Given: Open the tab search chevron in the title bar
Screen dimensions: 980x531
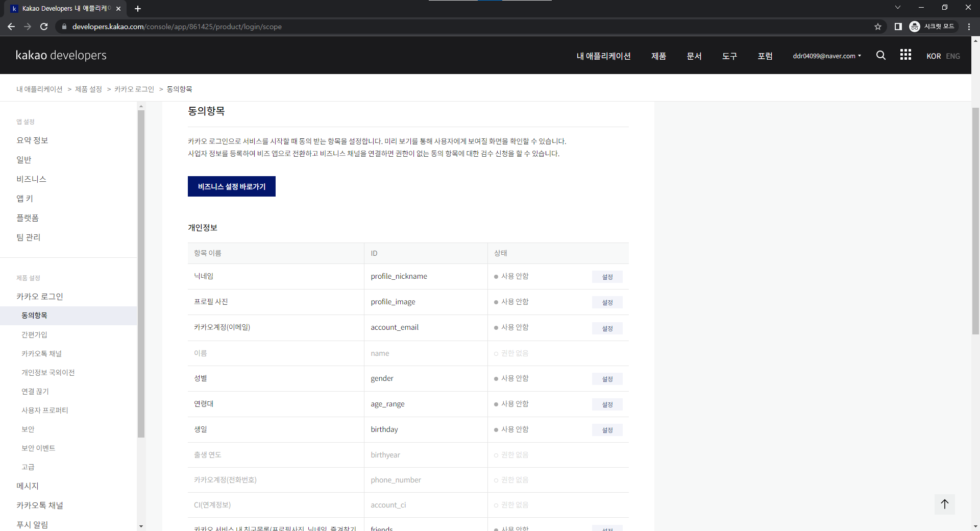Looking at the screenshot, I should point(898,8).
